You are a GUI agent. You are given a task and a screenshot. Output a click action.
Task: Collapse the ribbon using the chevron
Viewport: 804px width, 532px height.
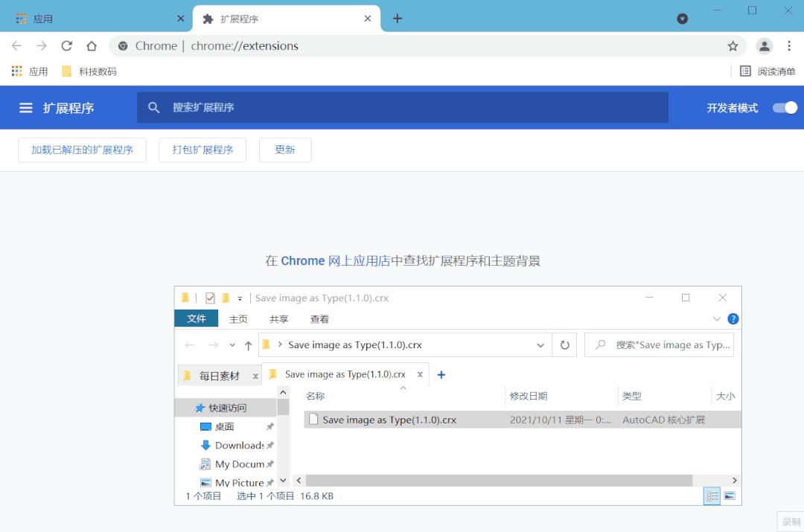(x=717, y=318)
